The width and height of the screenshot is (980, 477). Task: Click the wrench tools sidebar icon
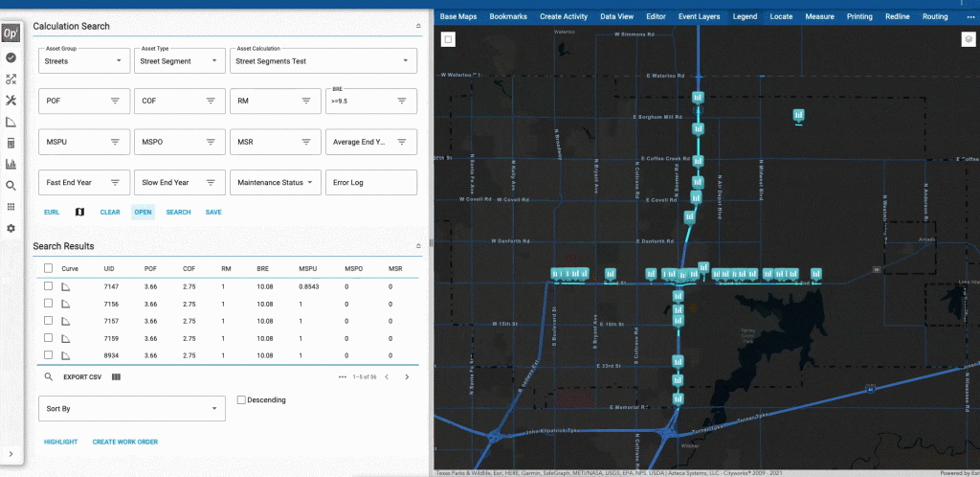[x=11, y=101]
